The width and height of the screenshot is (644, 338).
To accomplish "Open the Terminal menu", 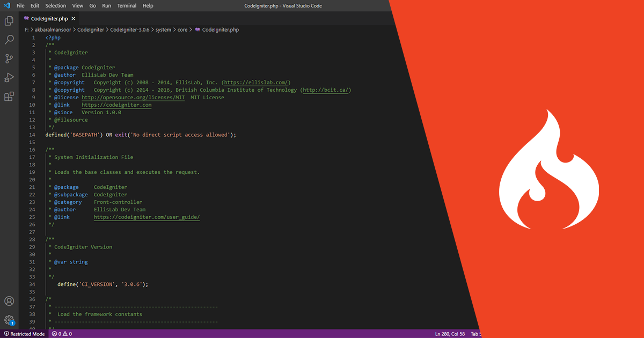I will point(127,5).
